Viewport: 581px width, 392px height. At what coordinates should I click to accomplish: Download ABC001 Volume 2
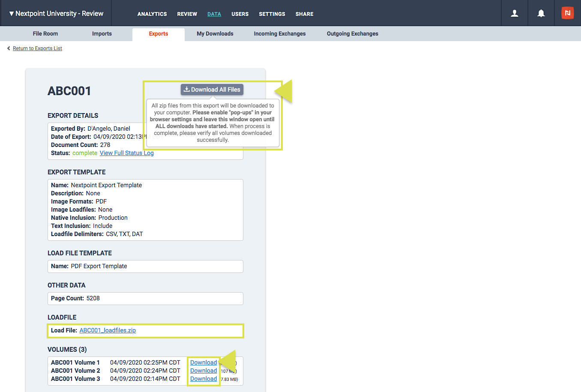[204, 371]
